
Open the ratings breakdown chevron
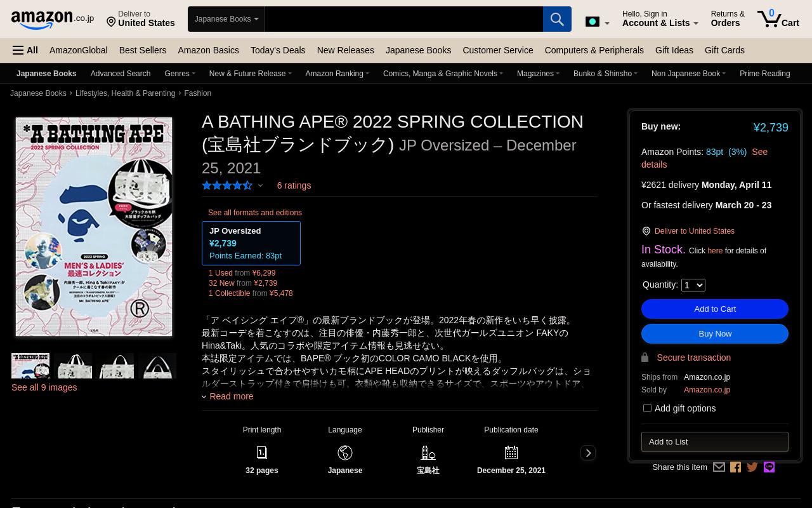click(x=260, y=186)
